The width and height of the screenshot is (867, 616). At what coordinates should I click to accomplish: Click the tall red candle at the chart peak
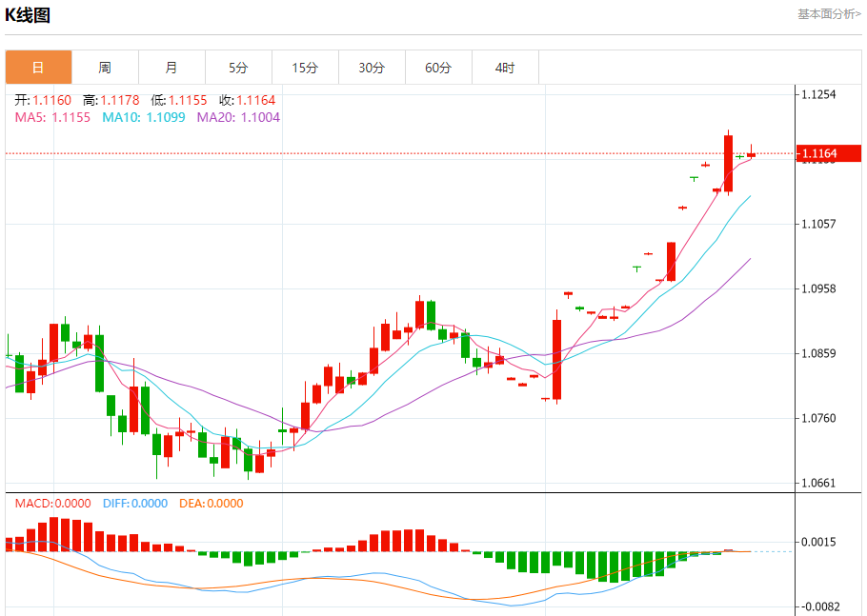[x=728, y=163]
